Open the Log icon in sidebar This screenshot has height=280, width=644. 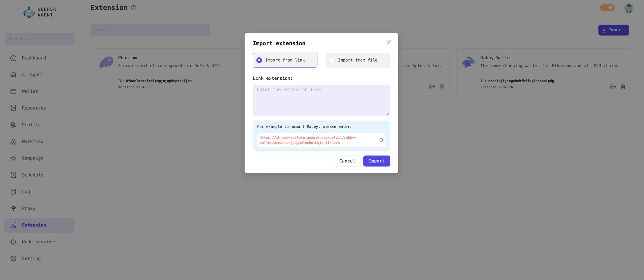(x=13, y=192)
